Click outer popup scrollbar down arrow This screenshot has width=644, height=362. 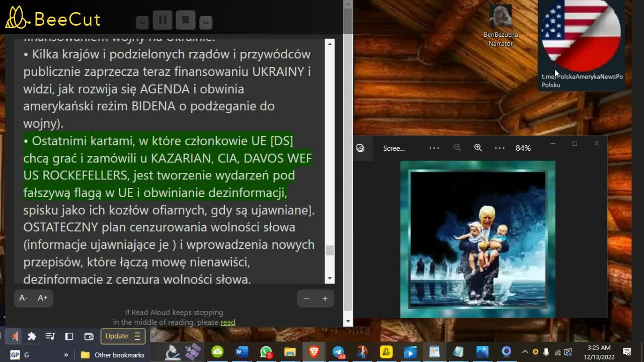coord(348,321)
